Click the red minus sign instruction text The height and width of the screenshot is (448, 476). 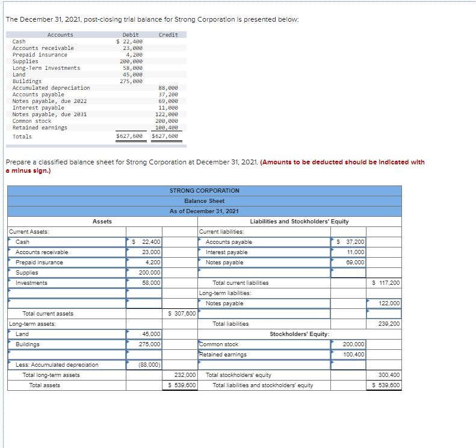[x=215, y=166]
